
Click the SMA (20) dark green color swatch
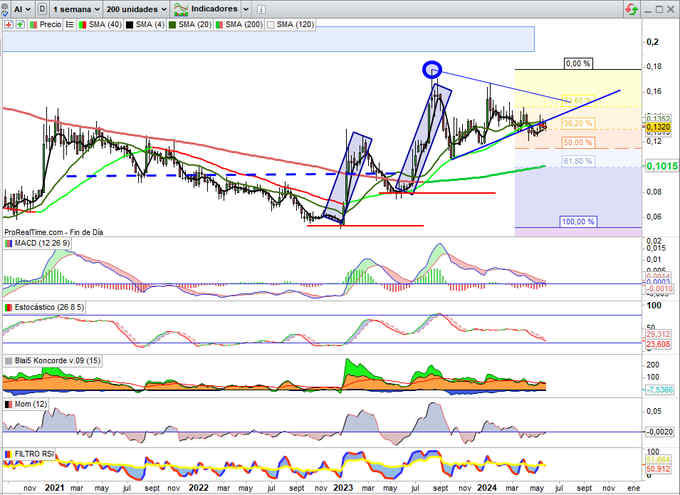(172, 25)
